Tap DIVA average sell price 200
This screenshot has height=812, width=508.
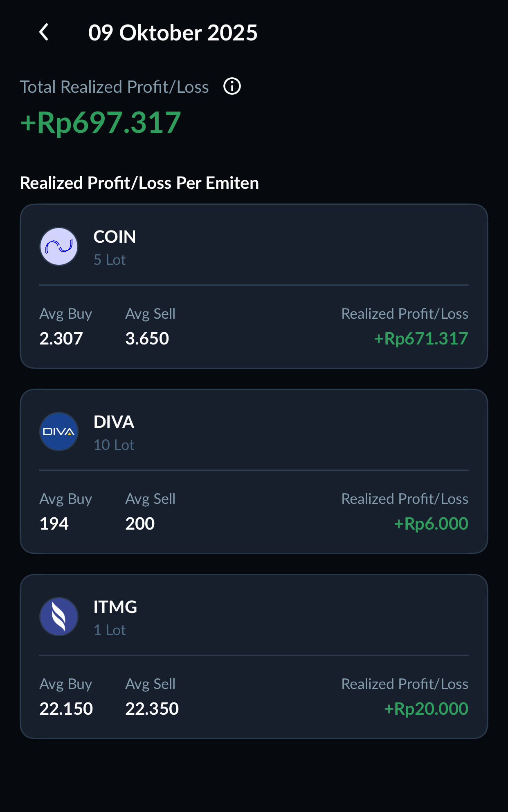click(x=140, y=524)
